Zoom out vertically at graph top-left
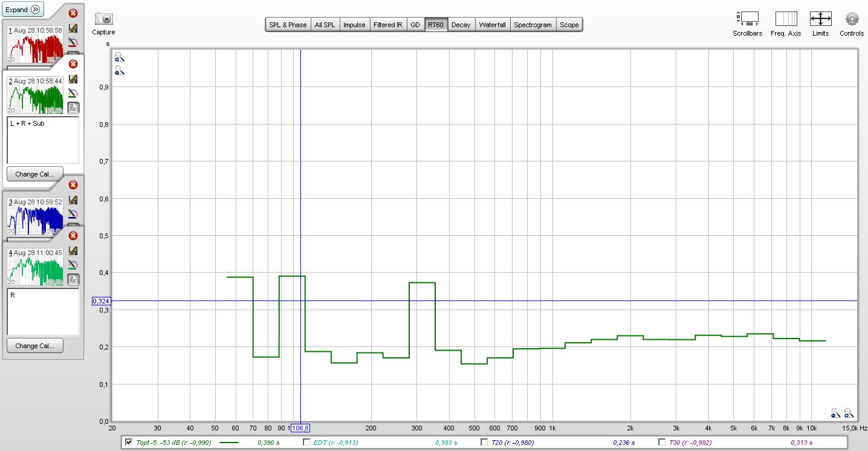This screenshot has height=451, width=868. point(119,71)
